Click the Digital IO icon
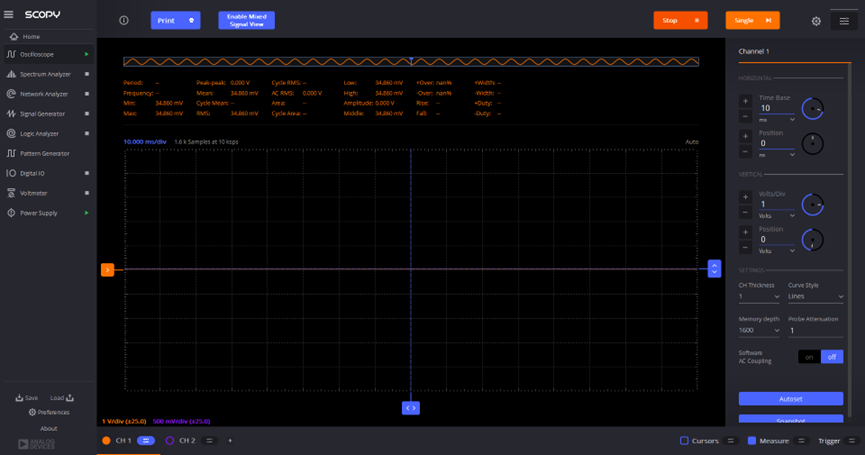This screenshot has height=455, width=865. coord(11,173)
